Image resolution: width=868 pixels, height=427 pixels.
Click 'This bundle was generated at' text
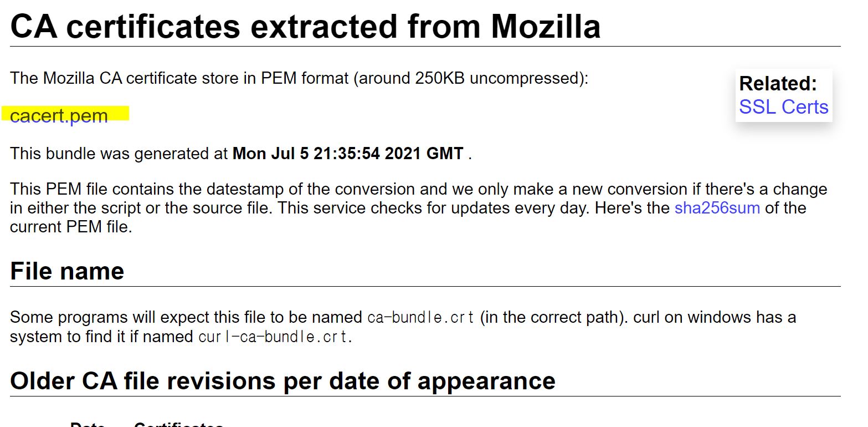pyautogui.click(x=119, y=154)
